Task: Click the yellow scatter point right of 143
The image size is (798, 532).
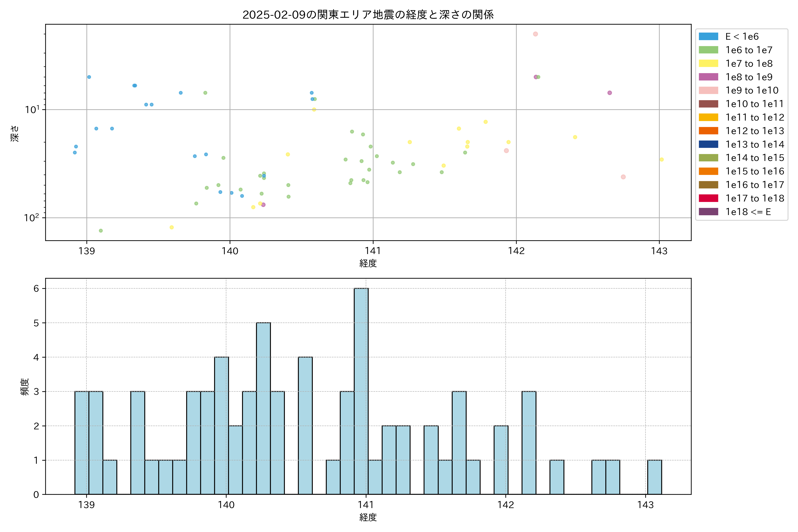Action: coord(662,159)
